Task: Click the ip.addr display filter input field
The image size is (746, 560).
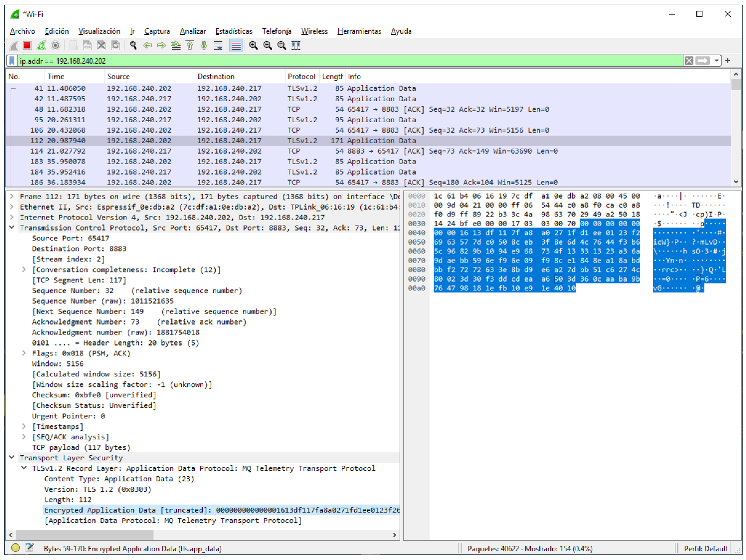Action: (337, 61)
